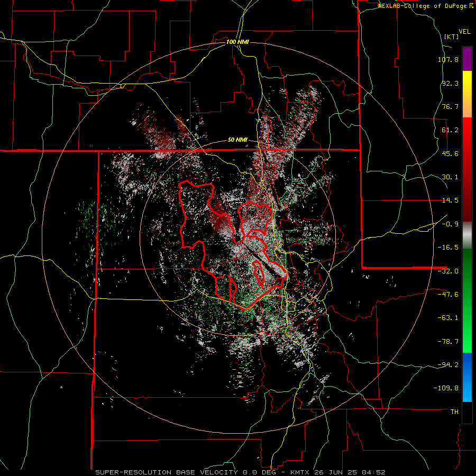Pick the green segment of the color scale

pyautogui.click(x=467, y=300)
